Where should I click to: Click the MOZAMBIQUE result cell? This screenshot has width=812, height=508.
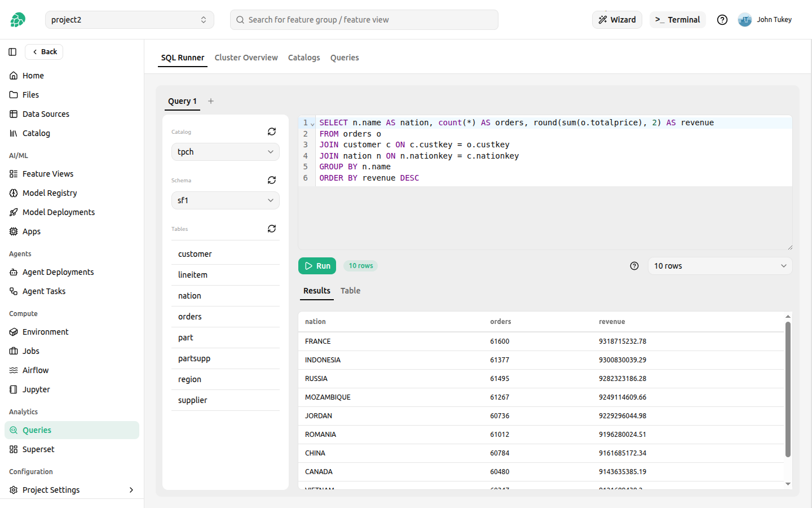pos(328,397)
